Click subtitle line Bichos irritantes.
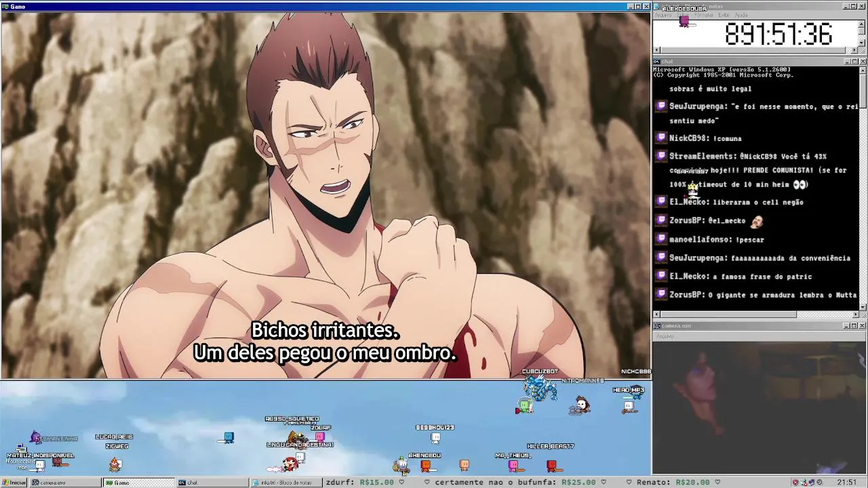The image size is (868, 488). (325, 331)
